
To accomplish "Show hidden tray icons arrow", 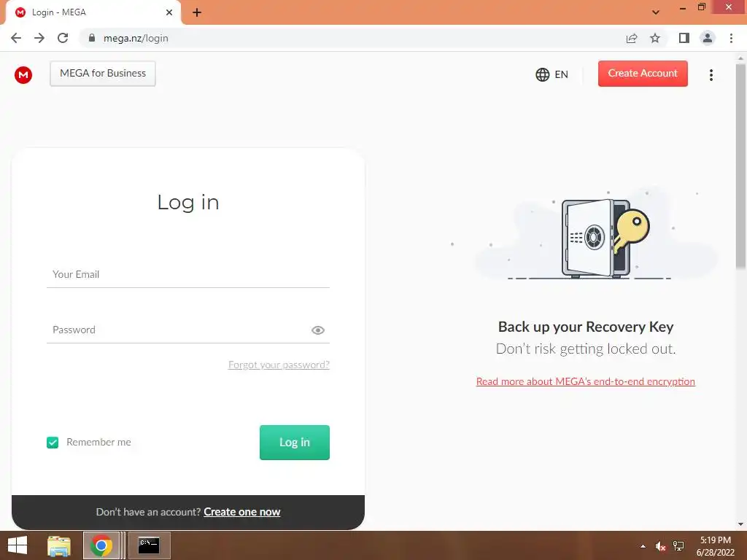I will click(643, 546).
